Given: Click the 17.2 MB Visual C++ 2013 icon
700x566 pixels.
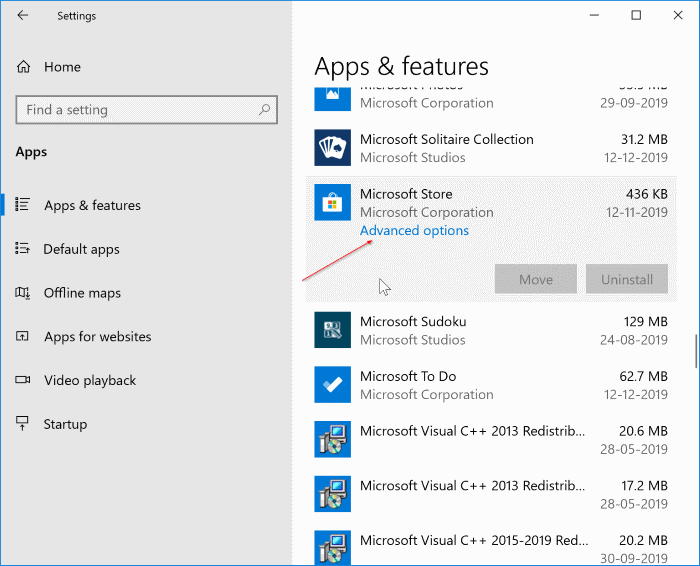Looking at the screenshot, I should click(333, 494).
